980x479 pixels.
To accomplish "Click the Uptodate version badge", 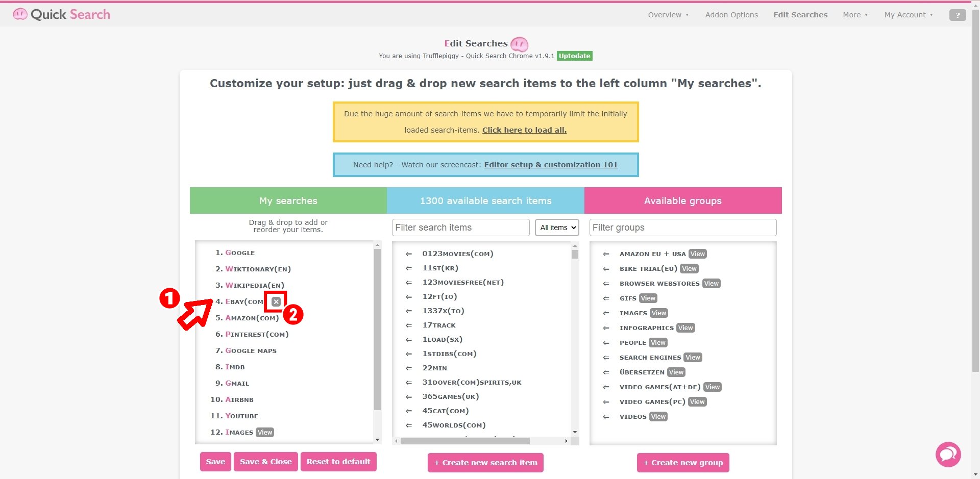I will (x=575, y=56).
